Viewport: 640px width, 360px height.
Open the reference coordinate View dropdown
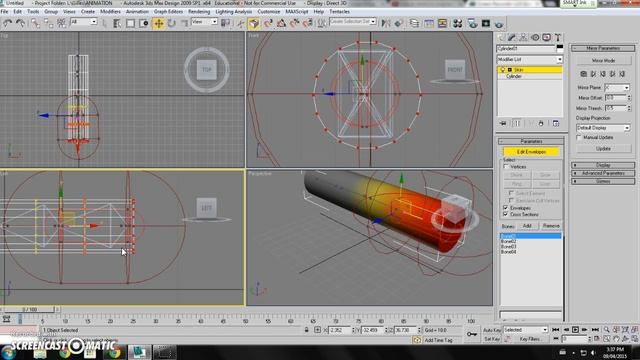pyautogui.click(x=204, y=22)
